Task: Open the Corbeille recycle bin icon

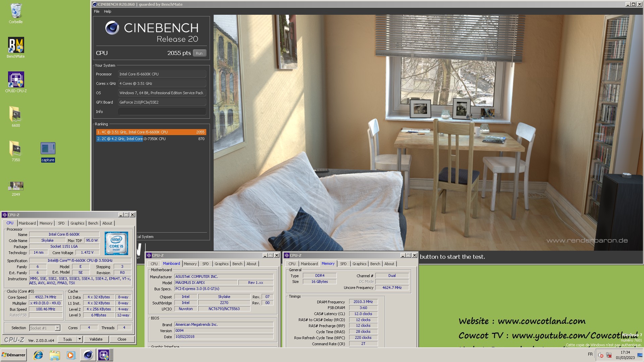Action: pos(16,13)
